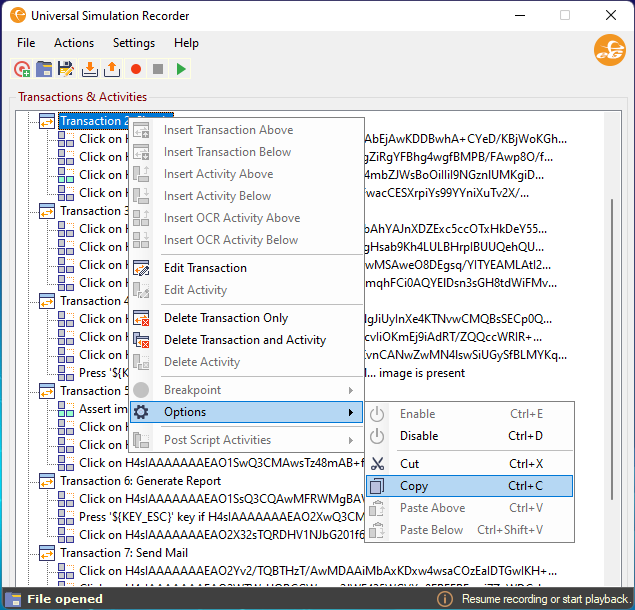Select Disable in the Options submenu
The width and height of the screenshot is (635, 610).
(419, 436)
